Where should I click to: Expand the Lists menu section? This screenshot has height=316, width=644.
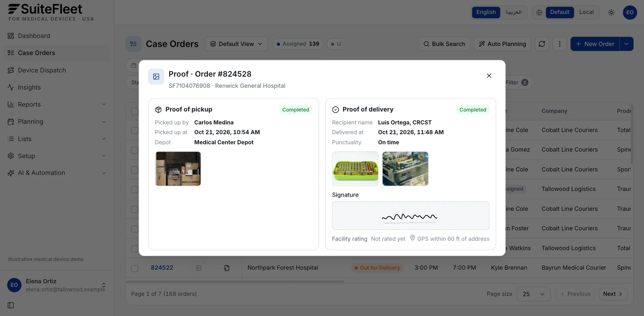[57, 139]
